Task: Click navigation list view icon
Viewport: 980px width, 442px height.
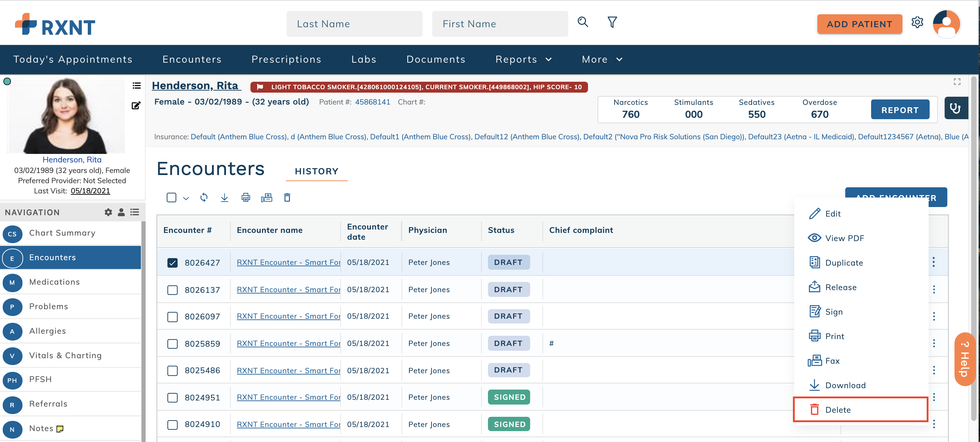Action: [x=134, y=212]
